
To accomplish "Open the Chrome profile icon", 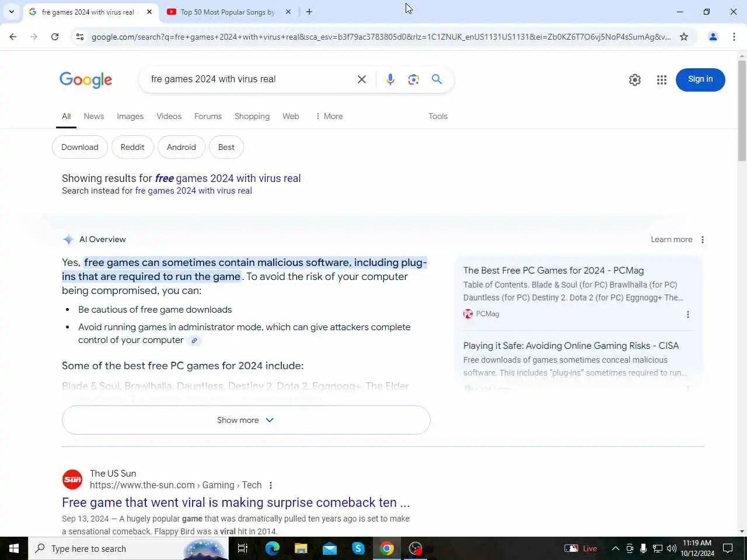I will pyautogui.click(x=713, y=37).
